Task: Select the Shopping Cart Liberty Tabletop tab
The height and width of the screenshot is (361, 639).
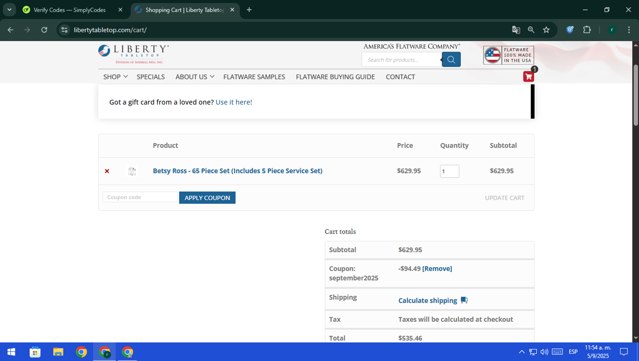Action: [184, 10]
